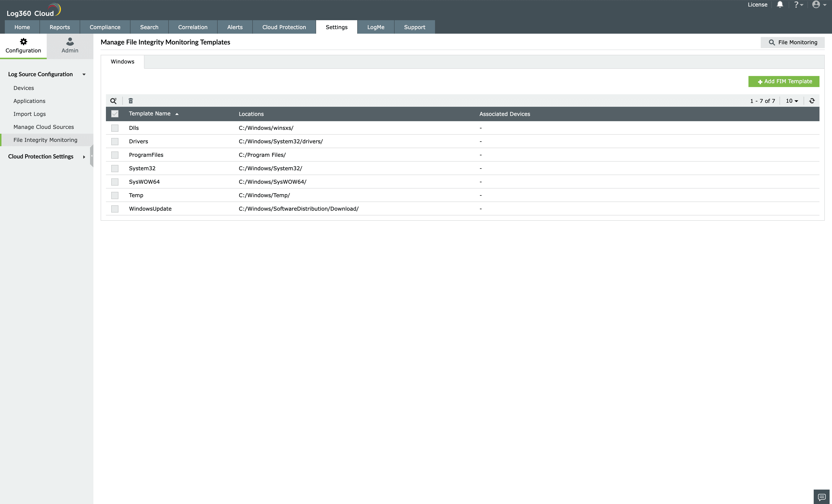
Task: Click the delete/trash icon in the toolbar
Action: 130,100
